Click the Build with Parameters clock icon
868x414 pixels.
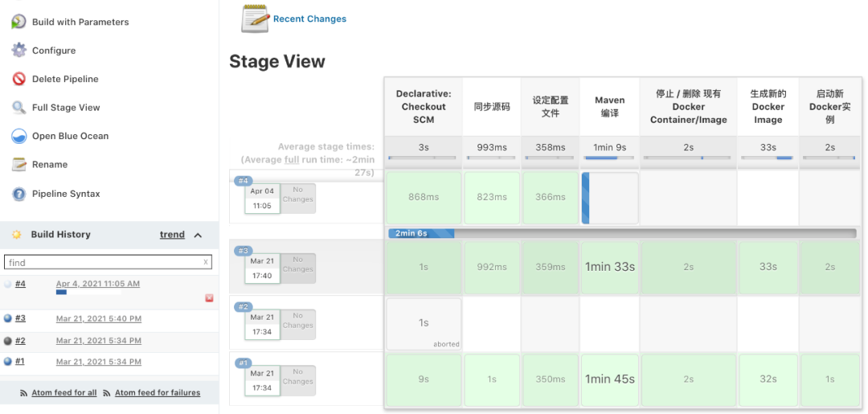[18, 22]
